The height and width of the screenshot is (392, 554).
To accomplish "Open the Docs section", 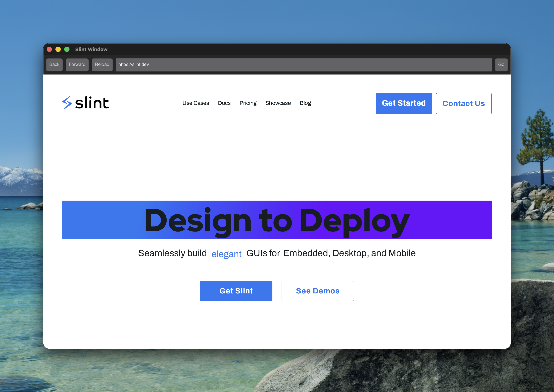I will tap(224, 103).
